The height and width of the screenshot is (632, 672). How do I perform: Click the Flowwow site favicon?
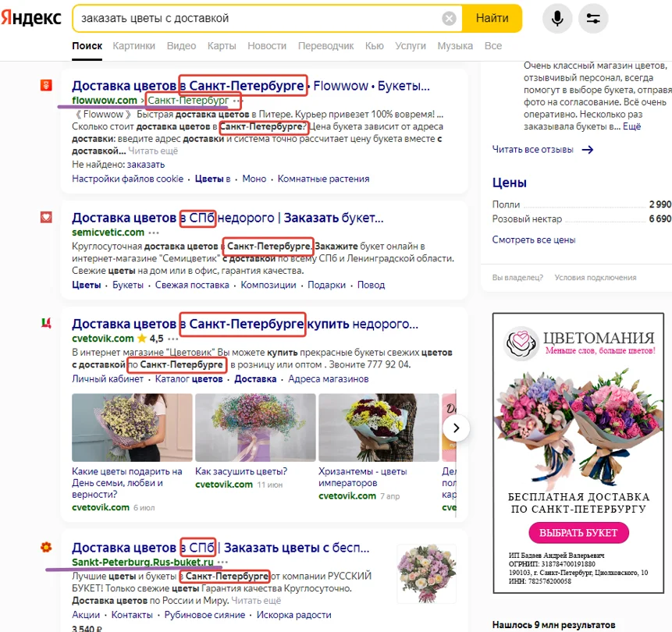click(x=46, y=85)
